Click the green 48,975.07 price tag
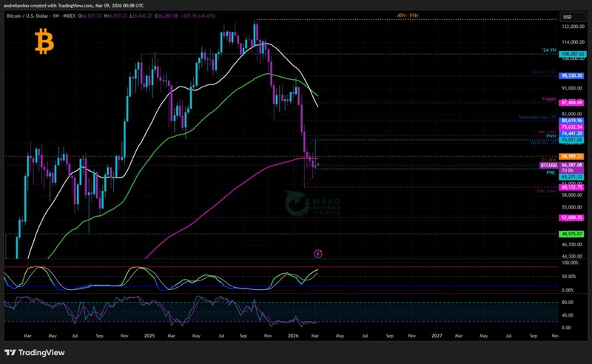The height and width of the screenshot is (364, 592). [572, 234]
